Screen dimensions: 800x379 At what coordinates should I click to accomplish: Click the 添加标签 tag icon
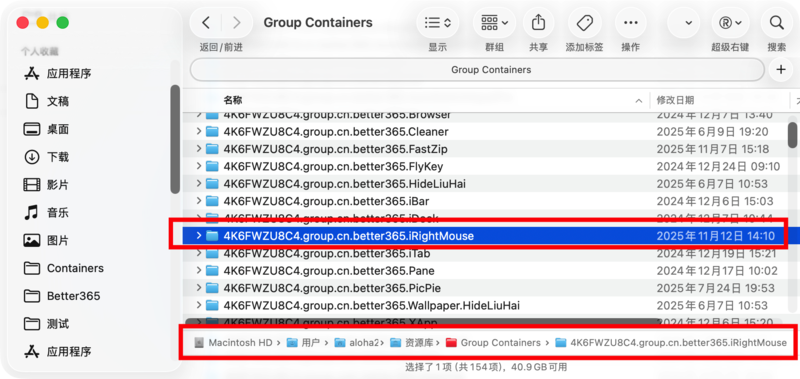tap(584, 23)
